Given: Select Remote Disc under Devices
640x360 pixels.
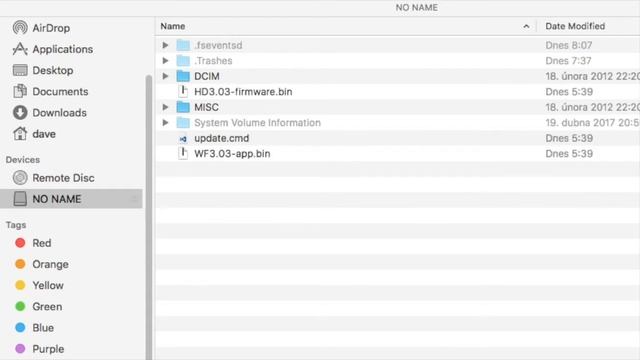Looking at the screenshot, I should point(63,178).
